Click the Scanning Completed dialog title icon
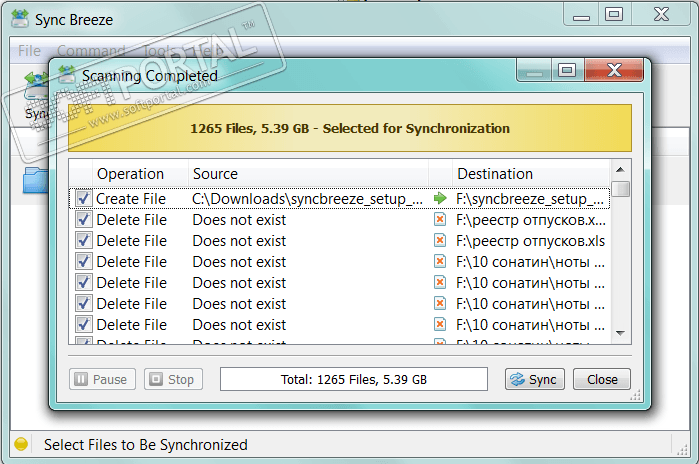This screenshot has width=699, height=464. pyautogui.click(x=67, y=74)
